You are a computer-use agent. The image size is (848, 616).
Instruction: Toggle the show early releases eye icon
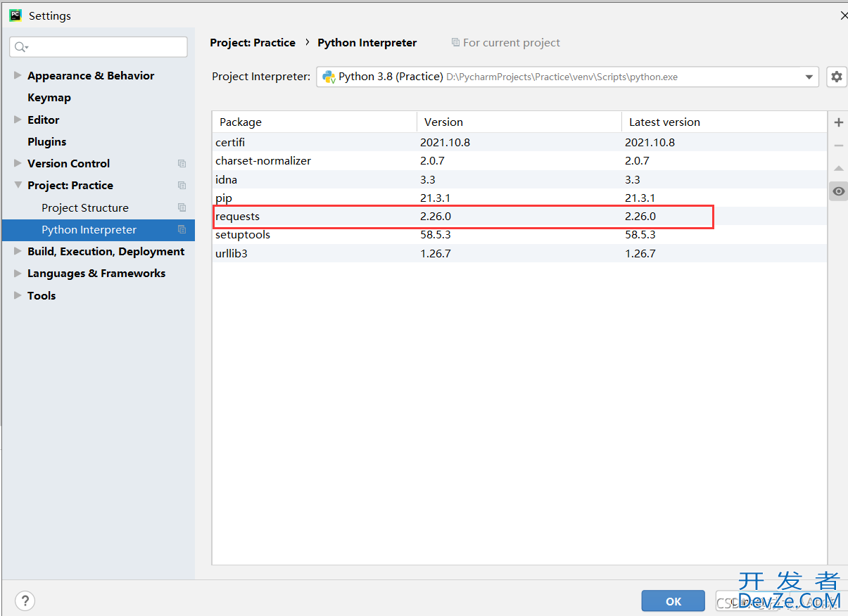point(838,191)
